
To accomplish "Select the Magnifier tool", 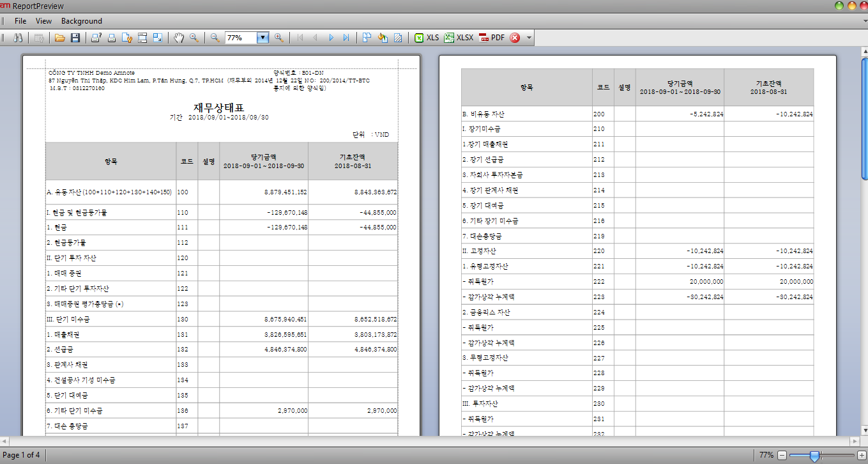I will click(x=194, y=38).
